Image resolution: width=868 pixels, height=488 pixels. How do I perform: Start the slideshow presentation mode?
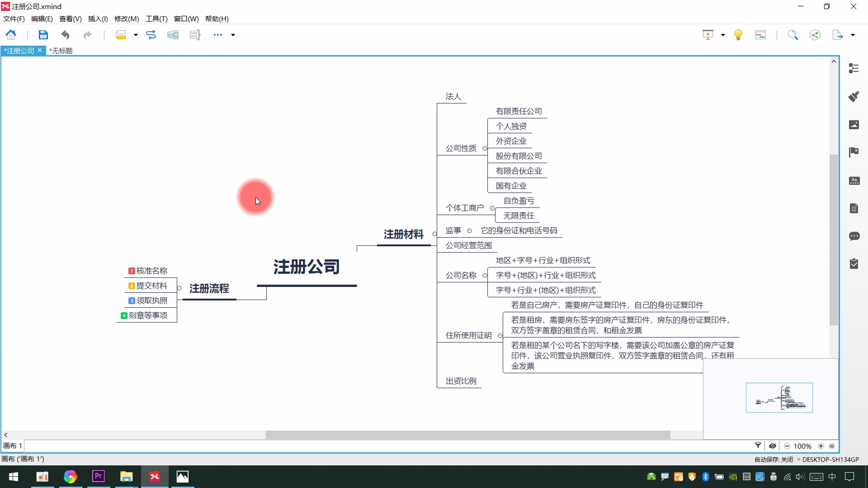pos(708,35)
